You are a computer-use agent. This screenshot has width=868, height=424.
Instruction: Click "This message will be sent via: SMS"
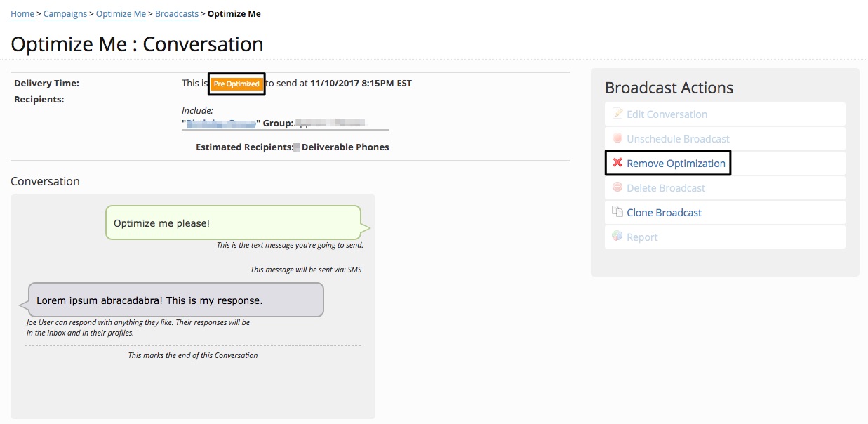coord(306,270)
